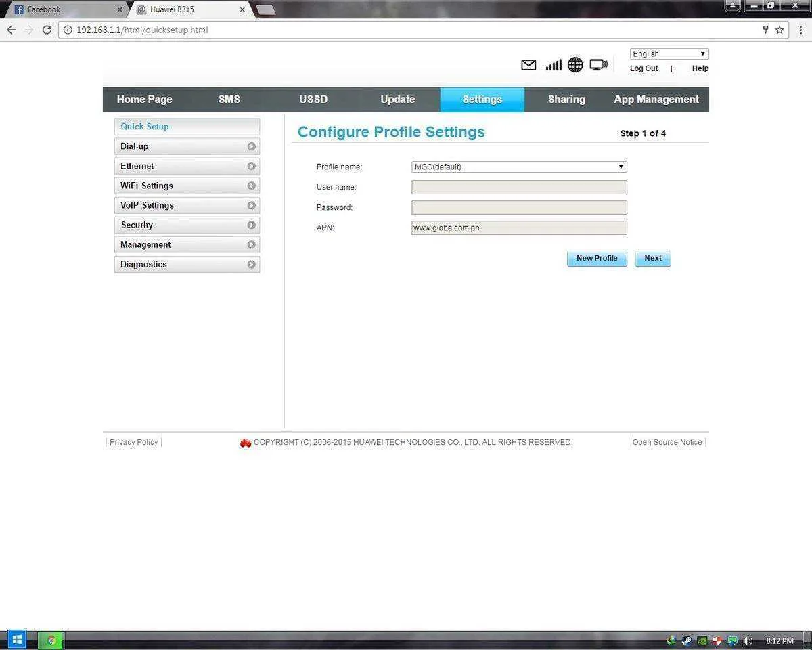Open the Windows Start button
812x650 pixels.
tap(17, 639)
